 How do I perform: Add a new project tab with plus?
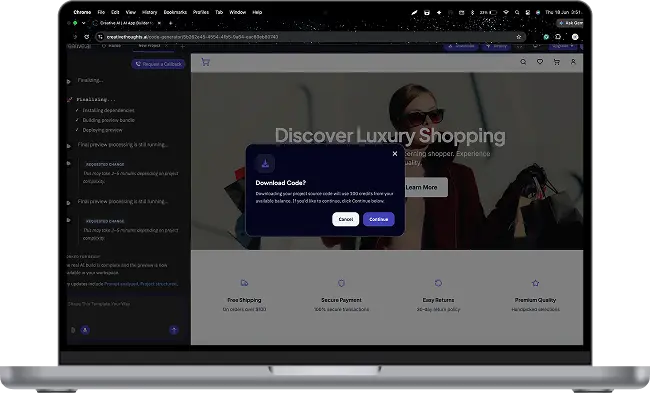182,46
